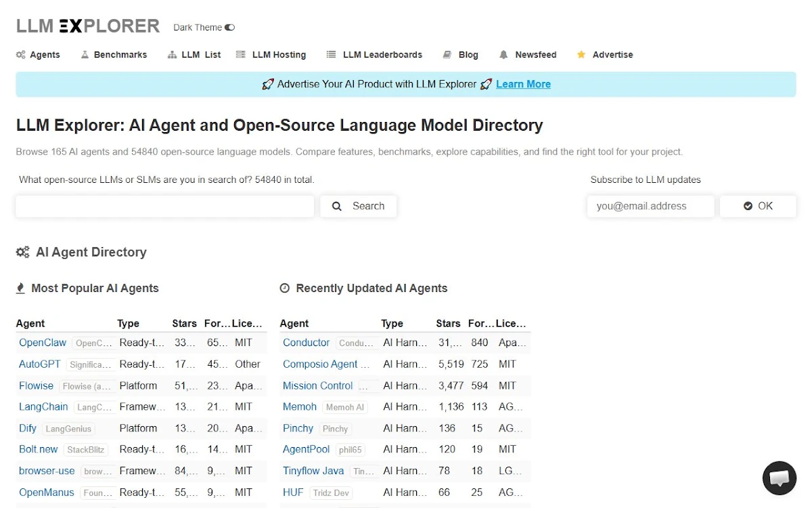Open the LLM List menu item
This screenshot has width=812, height=508.
[194, 55]
